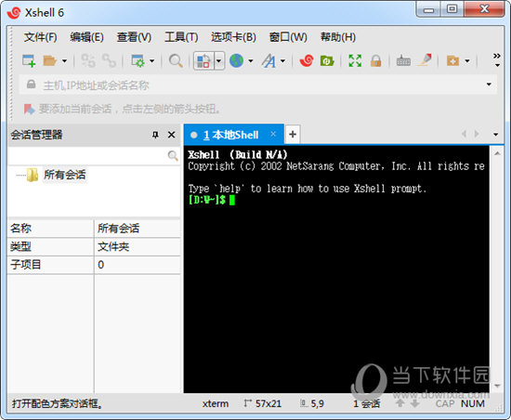Open the color scheme dialog icon
Viewport: 511px width, 420px height.
click(x=203, y=61)
